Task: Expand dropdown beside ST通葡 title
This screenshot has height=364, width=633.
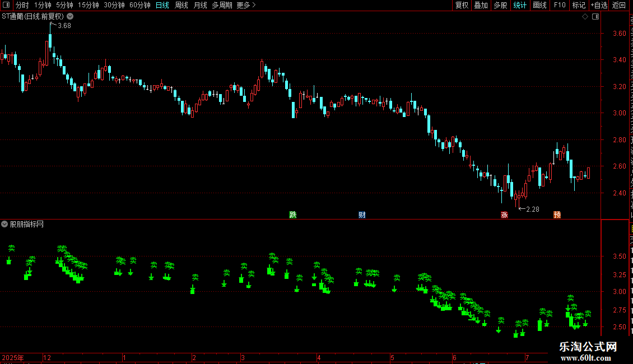Action: (70, 17)
